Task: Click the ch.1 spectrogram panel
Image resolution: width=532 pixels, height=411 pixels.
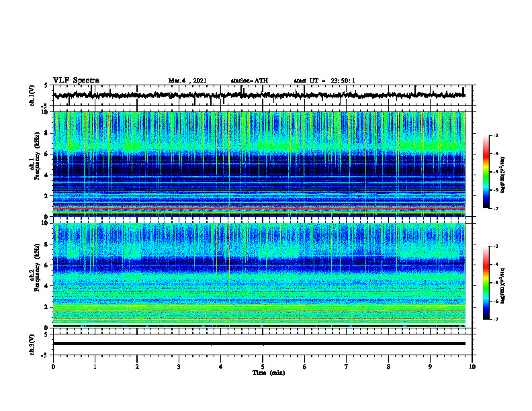Action: pyautogui.click(x=259, y=164)
